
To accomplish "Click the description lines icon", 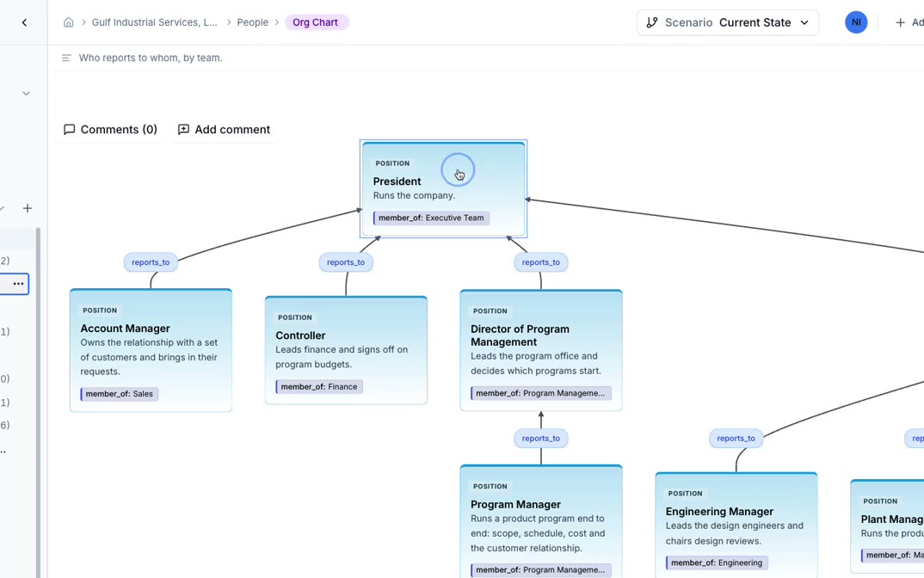I will [x=66, y=58].
